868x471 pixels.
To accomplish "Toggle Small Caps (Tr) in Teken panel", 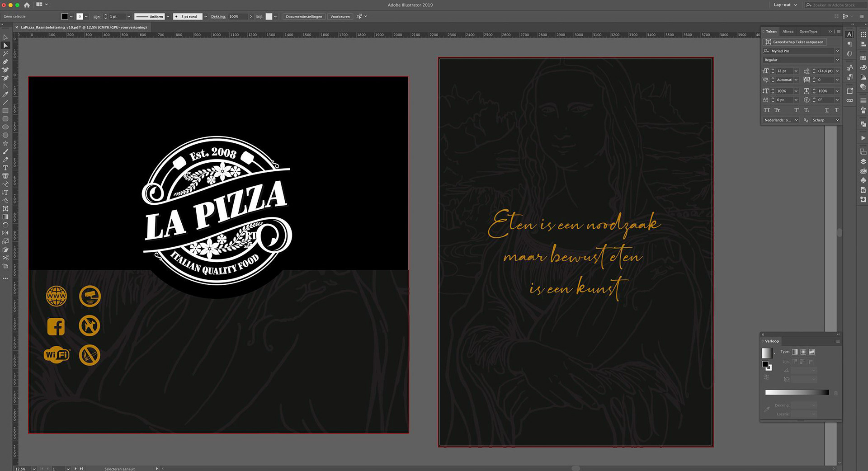I will pyautogui.click(x=777, y=110).
